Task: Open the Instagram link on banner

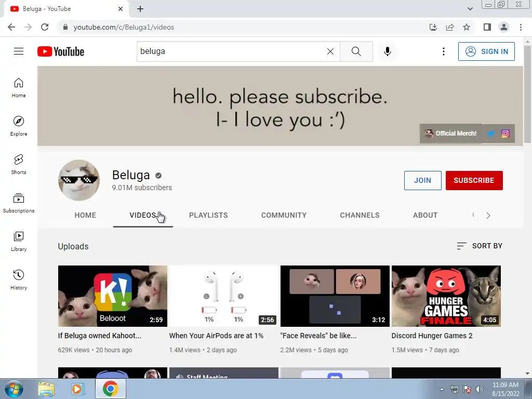Action: click(505, 134)
